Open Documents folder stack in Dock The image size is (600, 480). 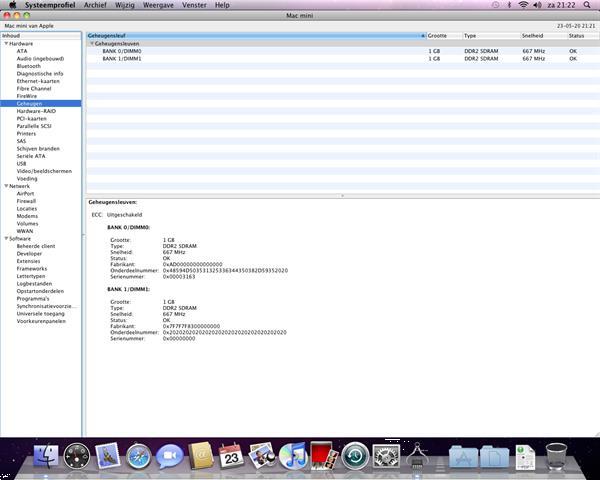(x=494, y=456)
